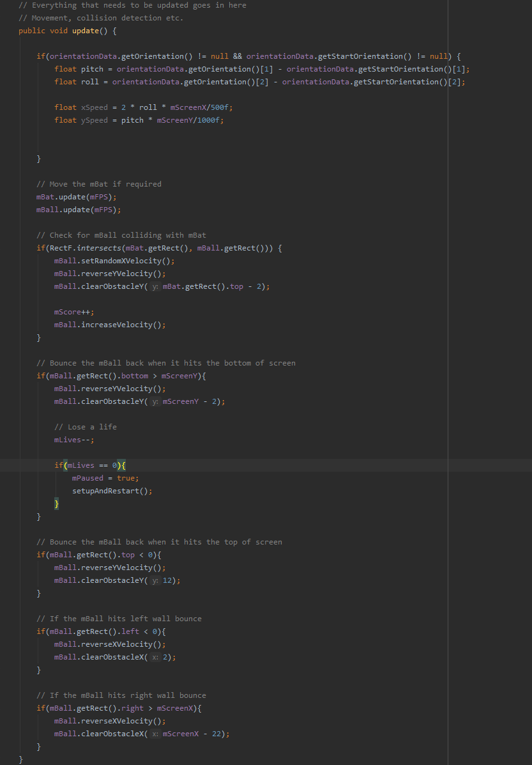Click the comment about hitting the top of screen
Screen dimensions: 532x765
coord(160,542)
